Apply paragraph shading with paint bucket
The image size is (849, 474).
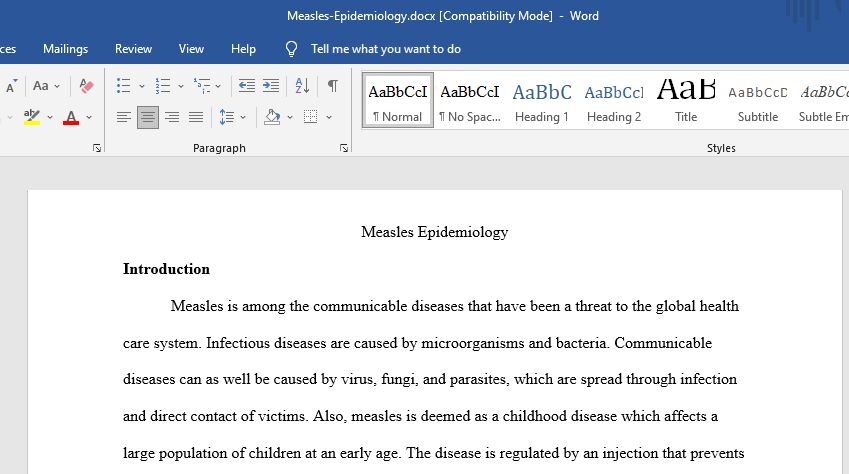click(272, 117)
